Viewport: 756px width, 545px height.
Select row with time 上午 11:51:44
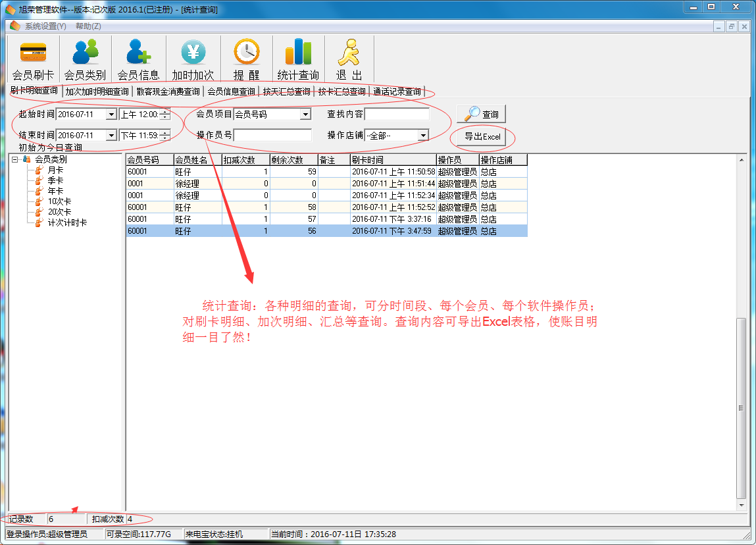pos(326,184)
